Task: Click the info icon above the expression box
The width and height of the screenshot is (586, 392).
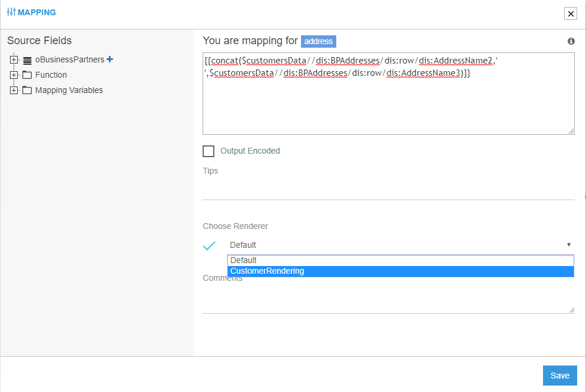Action: tap(571, 41)
